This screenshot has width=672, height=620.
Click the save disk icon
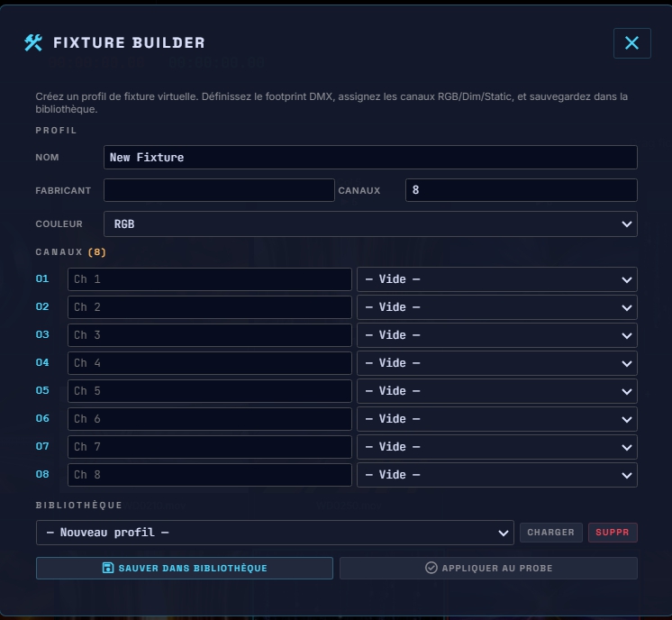click(108, 568)
